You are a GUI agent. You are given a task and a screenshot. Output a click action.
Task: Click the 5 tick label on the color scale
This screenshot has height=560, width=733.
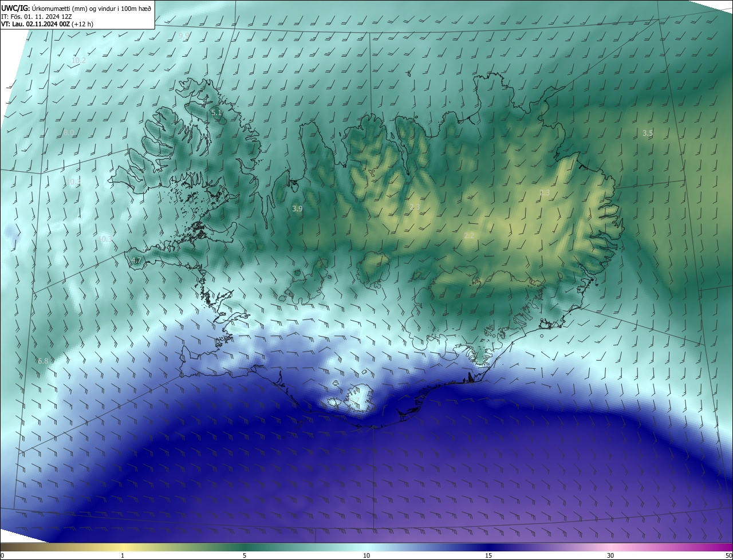tap(245, 555)
